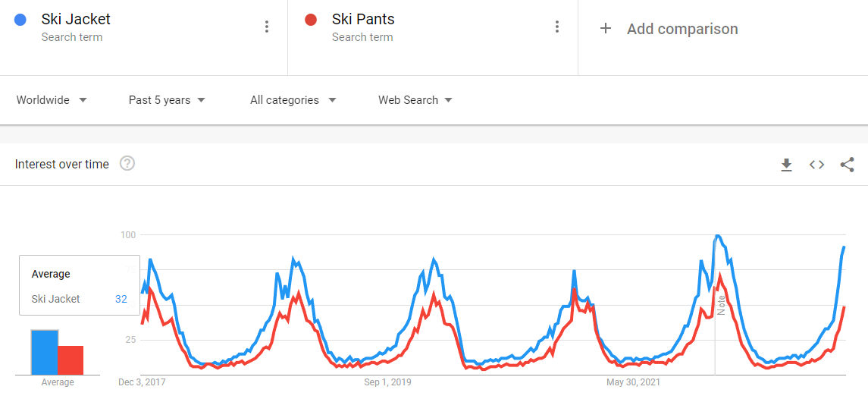
Task: Open Ski Pants three-dot menu
Action: (x=557, y=27)
